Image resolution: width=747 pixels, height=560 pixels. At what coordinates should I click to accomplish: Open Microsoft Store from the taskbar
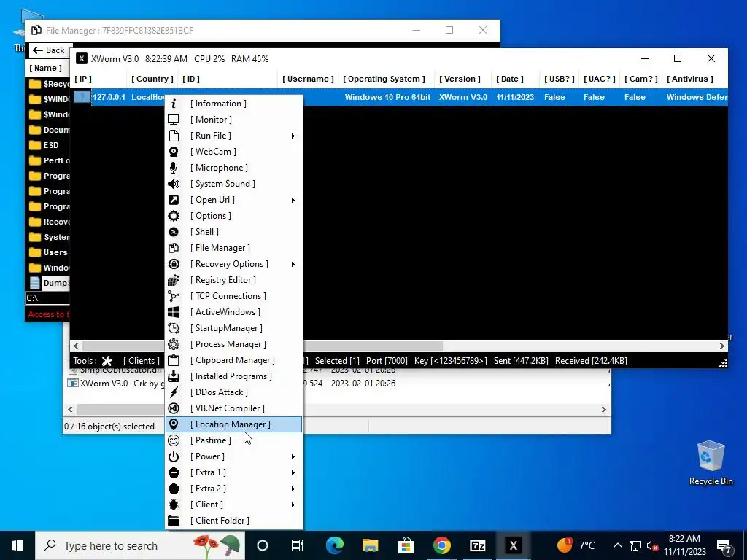(406, 545)
